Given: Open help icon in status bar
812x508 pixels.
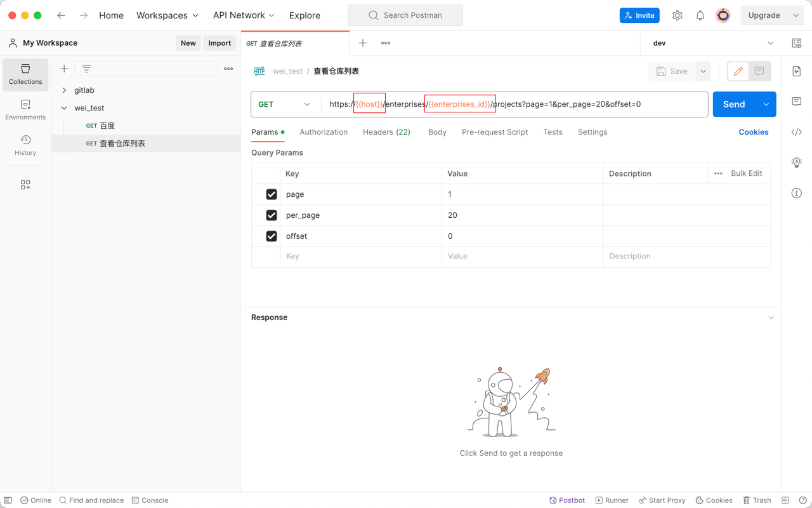Looking at the screenshot, I should [803, 500].
